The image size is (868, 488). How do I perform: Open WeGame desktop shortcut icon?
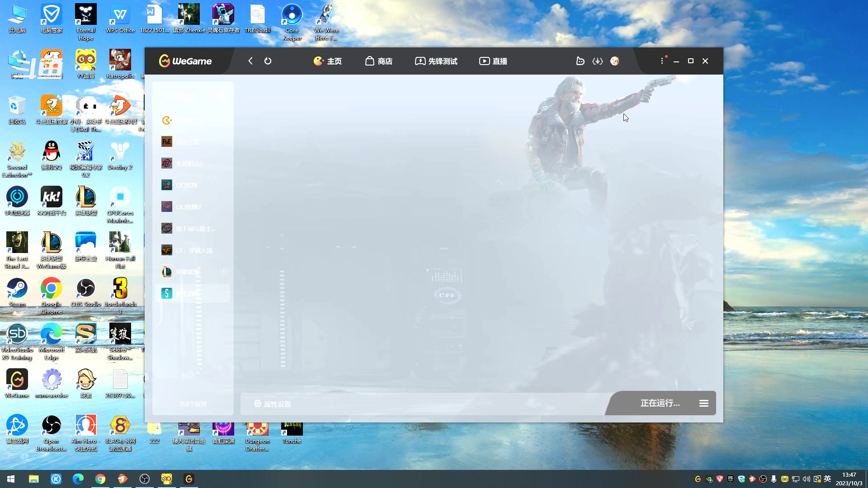point(17,384)
